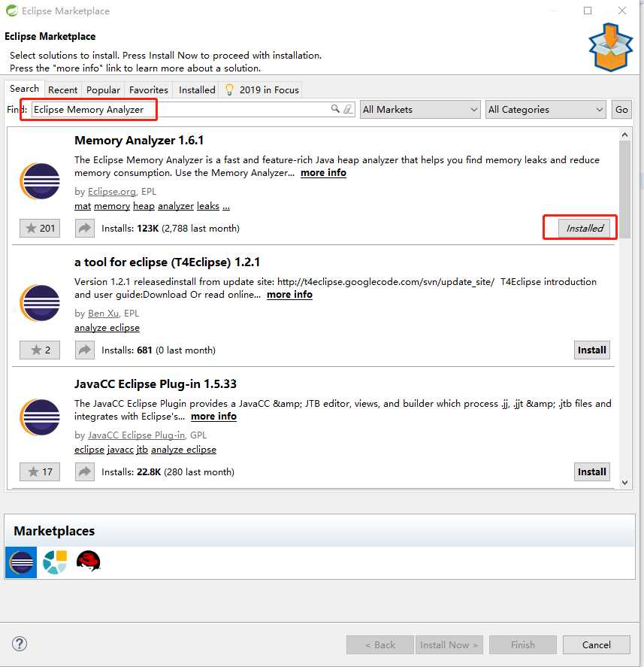The width and height of the screenshot is (644, 667).
Task: Select the multicolor pinwheel marketplace icon
Action: coord(55,562)
